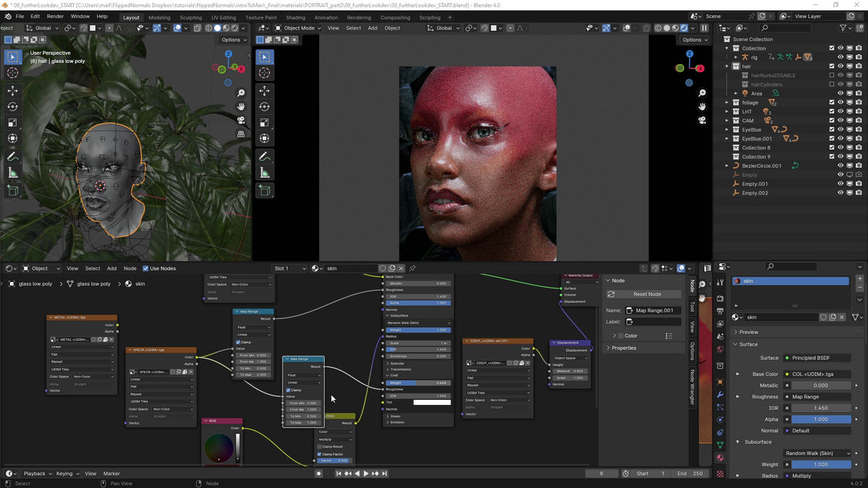Toggle visibility of Empty.001
Screen dimensions: 868x488
[x=841, y=184]
